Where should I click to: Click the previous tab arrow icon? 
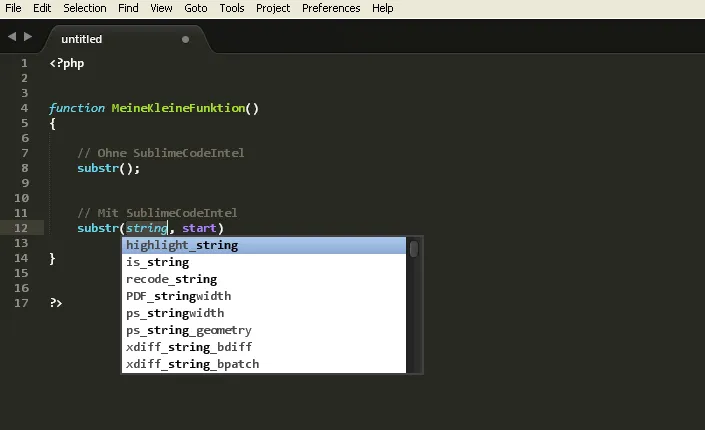[12, 36]
